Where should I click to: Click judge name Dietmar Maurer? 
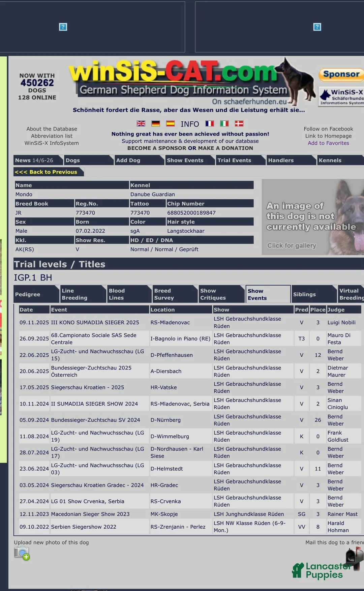point(338,371)
